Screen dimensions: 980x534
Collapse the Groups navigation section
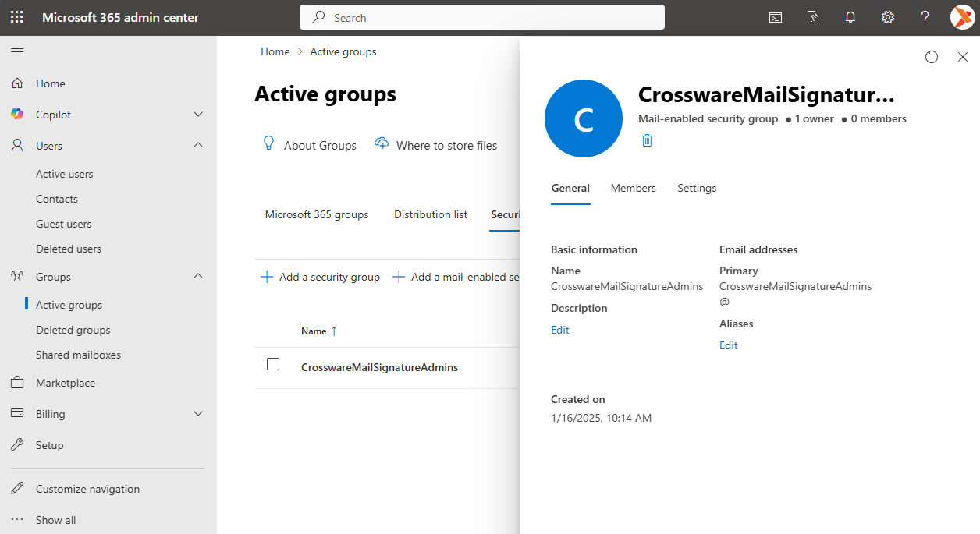[198, 277]
